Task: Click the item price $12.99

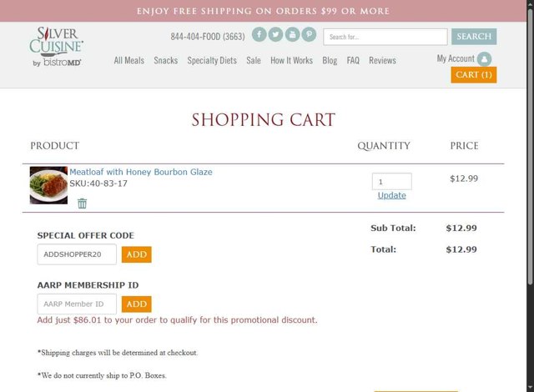Action: point(464,178)
